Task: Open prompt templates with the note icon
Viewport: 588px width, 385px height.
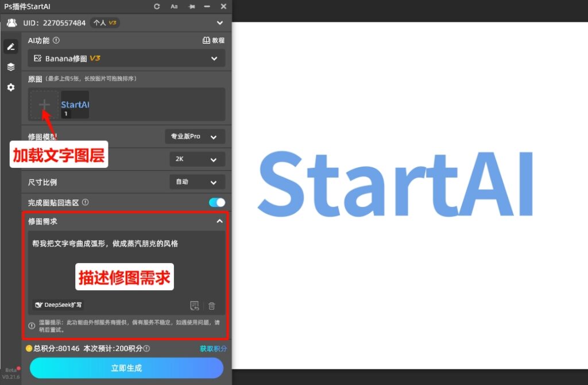Action: click(195, 306)
